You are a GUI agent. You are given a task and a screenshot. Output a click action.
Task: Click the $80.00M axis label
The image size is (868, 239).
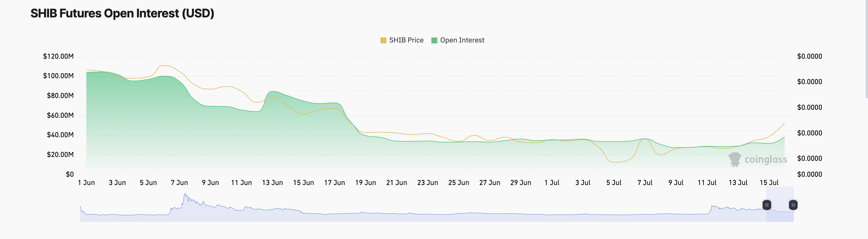click(60, 96)
